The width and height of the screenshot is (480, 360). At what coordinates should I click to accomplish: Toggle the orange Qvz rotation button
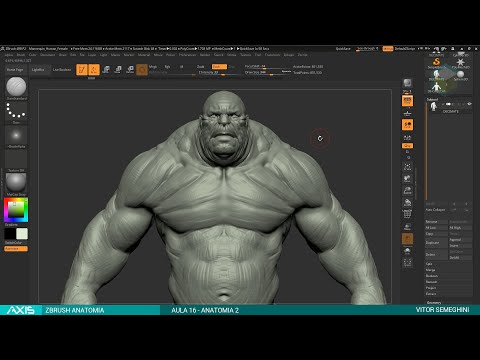(407, 146)
